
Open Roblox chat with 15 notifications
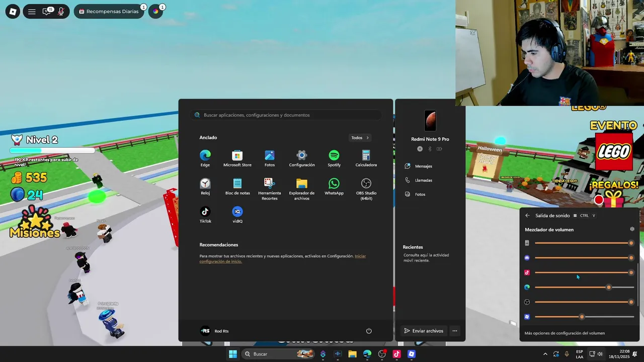(x=47, y=11)
